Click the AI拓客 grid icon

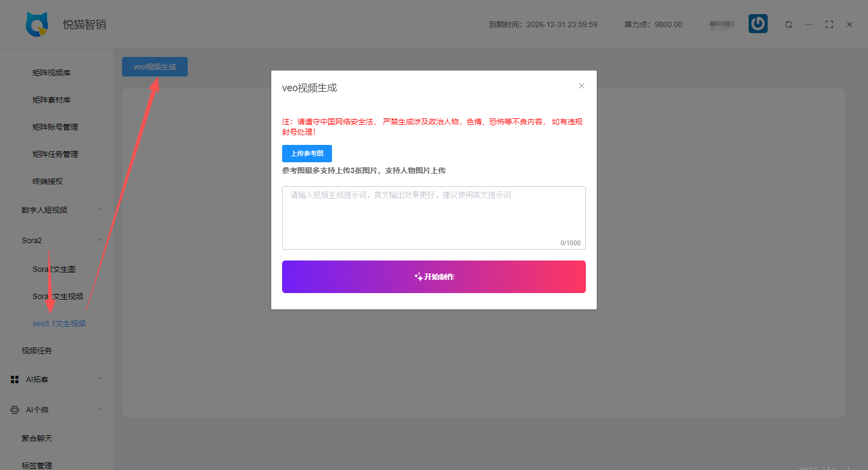coord(15,379)
